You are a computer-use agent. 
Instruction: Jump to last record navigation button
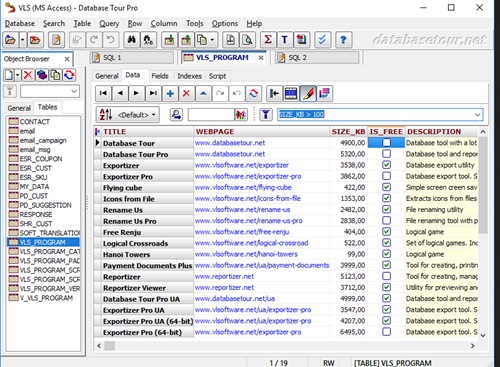tap(153, 93)
